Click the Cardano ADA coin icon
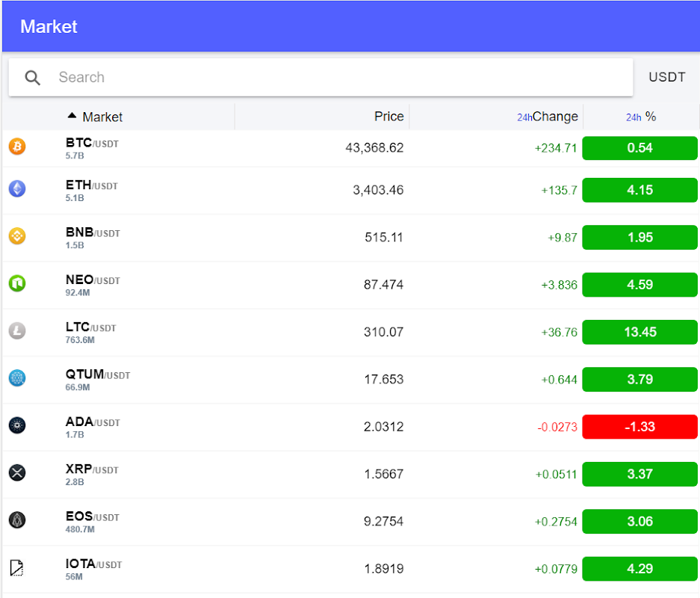The image size is (700, 598). click(x=17, y=425)
